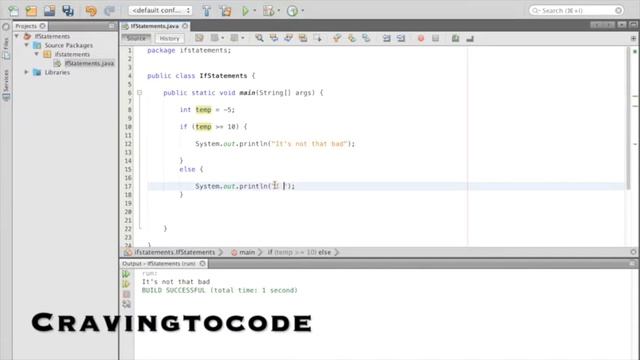
Task: Click the Build Project hammer icon
Action: click(x=207, y=11)
